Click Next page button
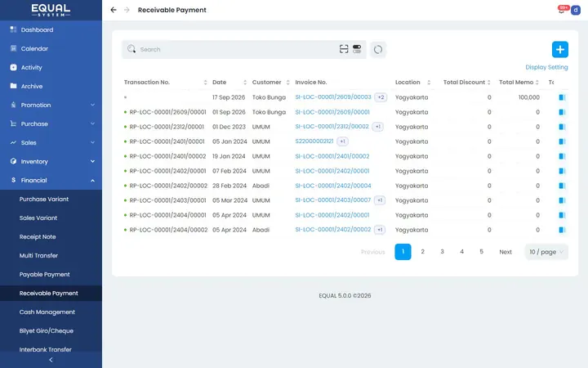The height and width of the screenshot is (368, 588). pyautogui.click(x=506, y=252)
